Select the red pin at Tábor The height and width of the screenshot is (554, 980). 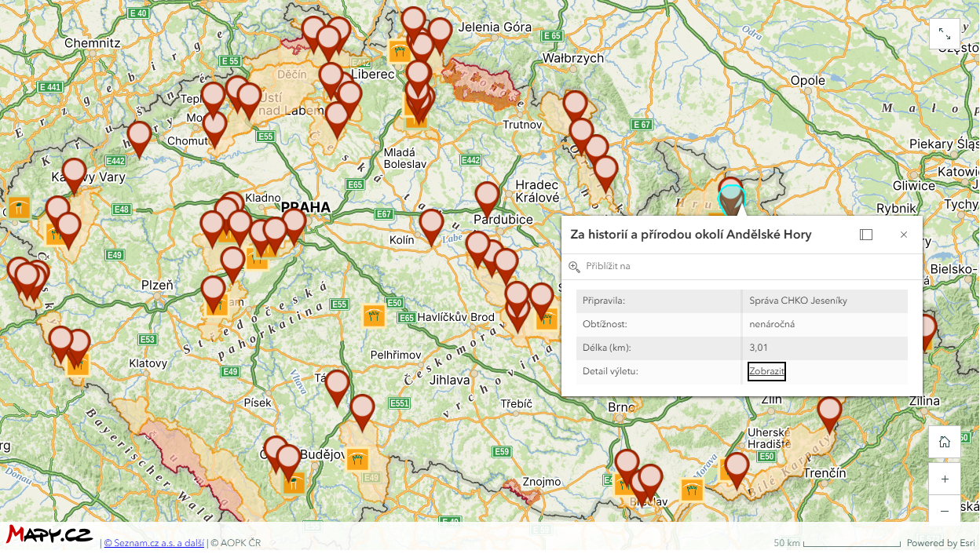click(337, 388)
